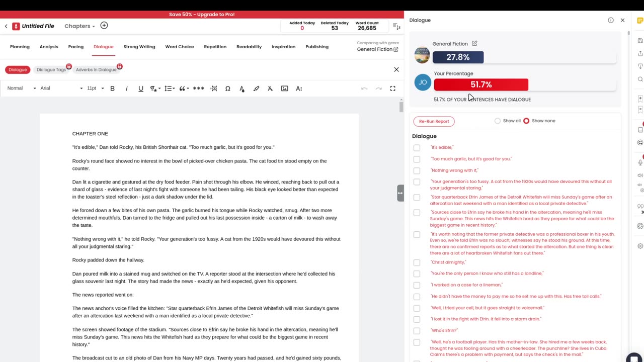The width and height of the screenshot is (644, 362).
Task: Open the theme palette icon in sidebar
Action: [640, 226]
